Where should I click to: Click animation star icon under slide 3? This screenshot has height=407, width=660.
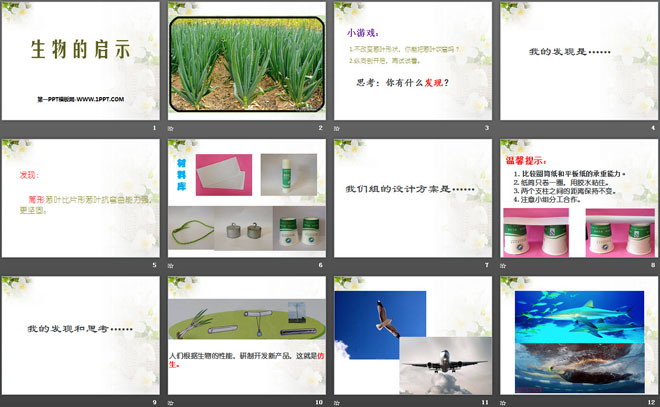337,128
